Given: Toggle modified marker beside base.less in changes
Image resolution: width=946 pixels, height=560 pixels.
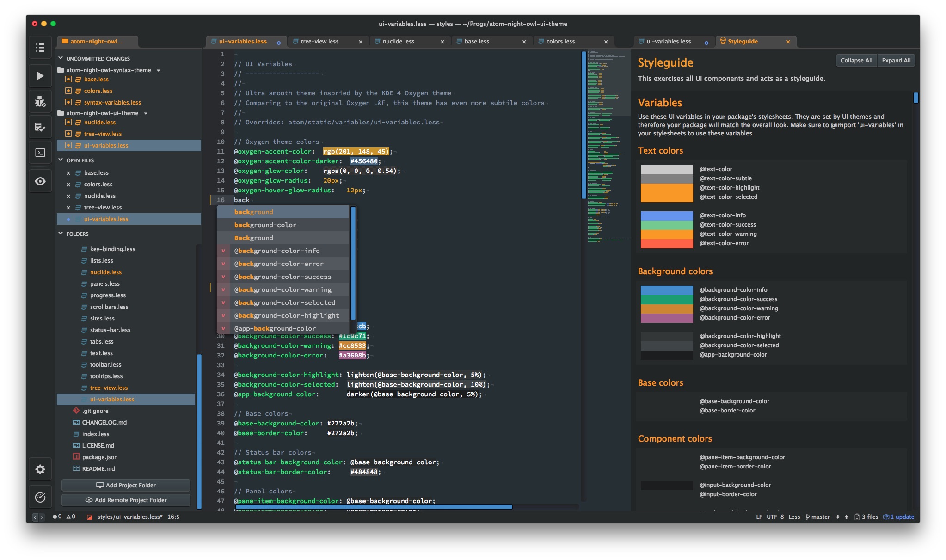Looking at the screenshot, I should tap(68, 80).
